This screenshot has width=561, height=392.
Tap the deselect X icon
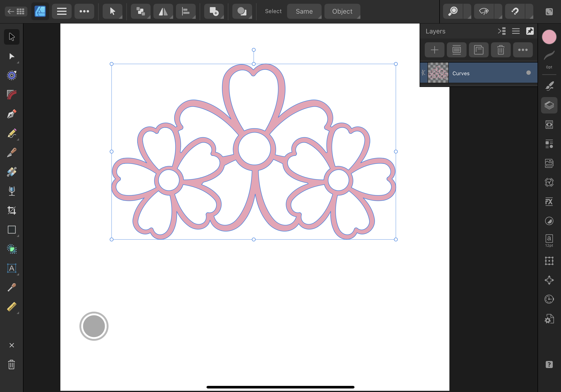(x=12, y=345)
